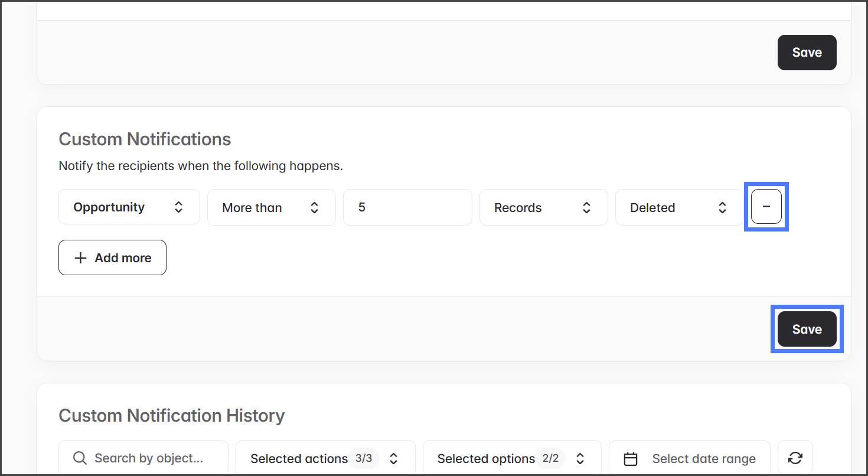Screen dimensions: 868x476
Task: Click the 3/3 badge on Selected actions
Action: [364, 458]
